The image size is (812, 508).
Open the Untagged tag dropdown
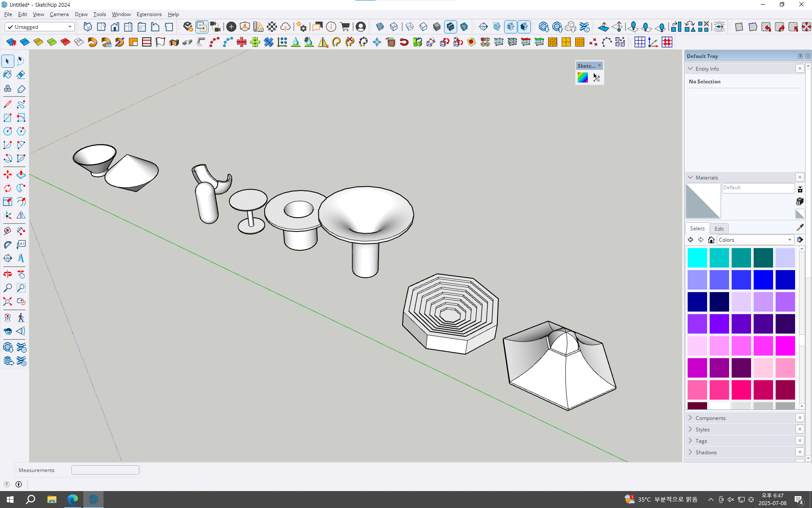[70, 27]
